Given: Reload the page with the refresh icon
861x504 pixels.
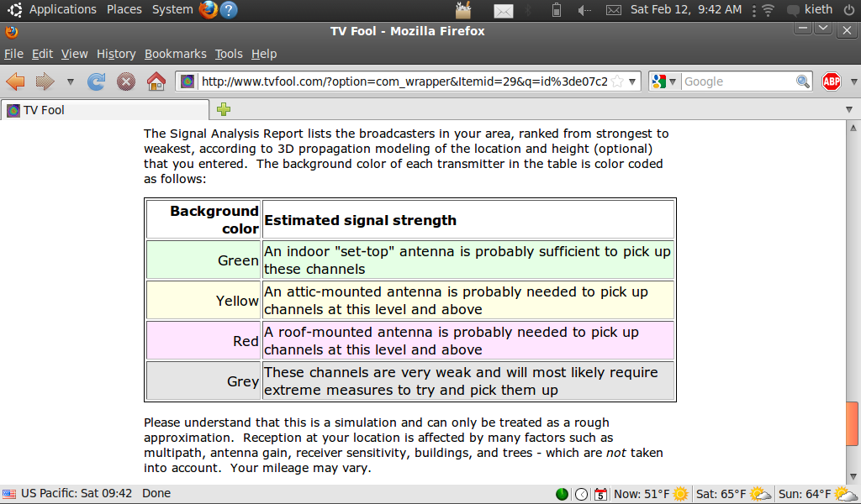Looking at the screenshot, I should click(x=97, y=81).
